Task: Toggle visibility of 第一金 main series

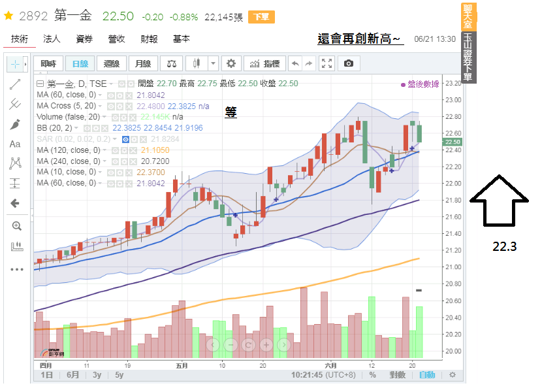Action: pos(121,84)
